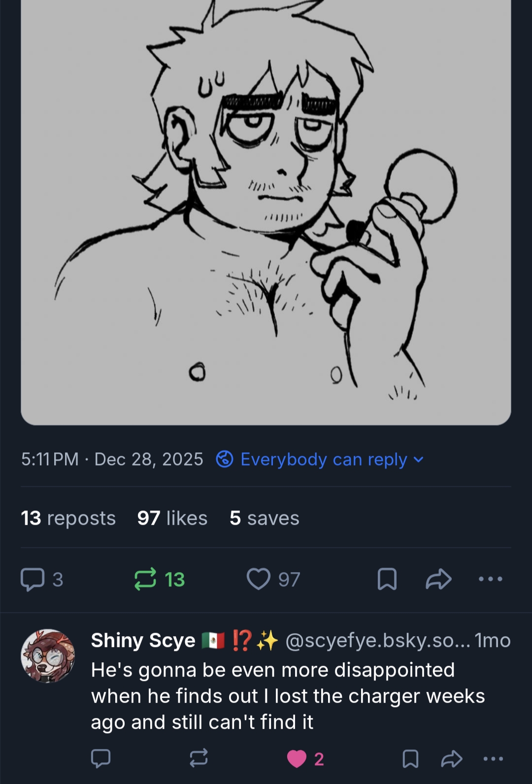Like the main post
The width and height of the screenshot is (532, 784).
tap(259, 579)
